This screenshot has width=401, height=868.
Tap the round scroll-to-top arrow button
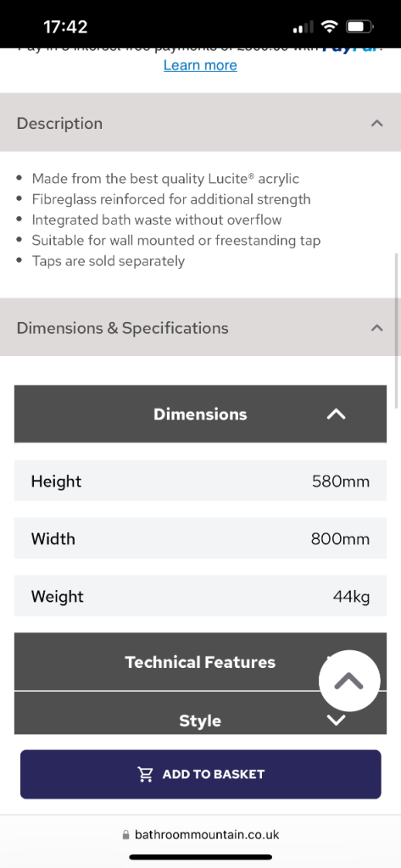click(x=349, y=681)
